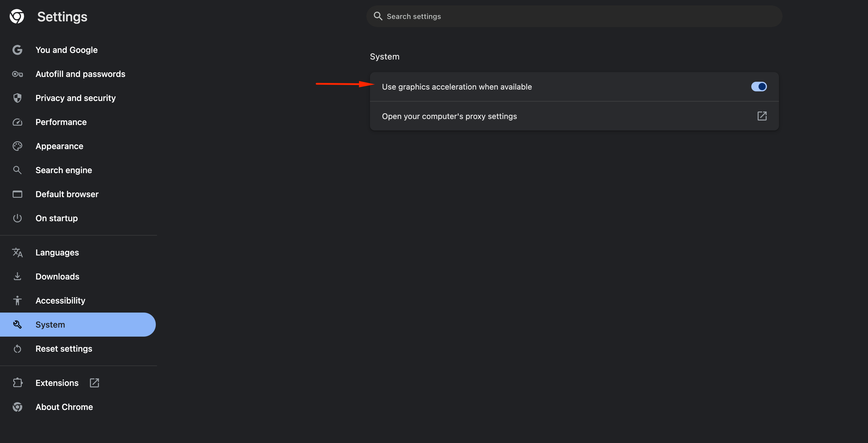Viewport: 868px width, 443px height.
Task: Disable the graphics acceleration toggle
Action: pyautogui.click(x=759, y=87)
